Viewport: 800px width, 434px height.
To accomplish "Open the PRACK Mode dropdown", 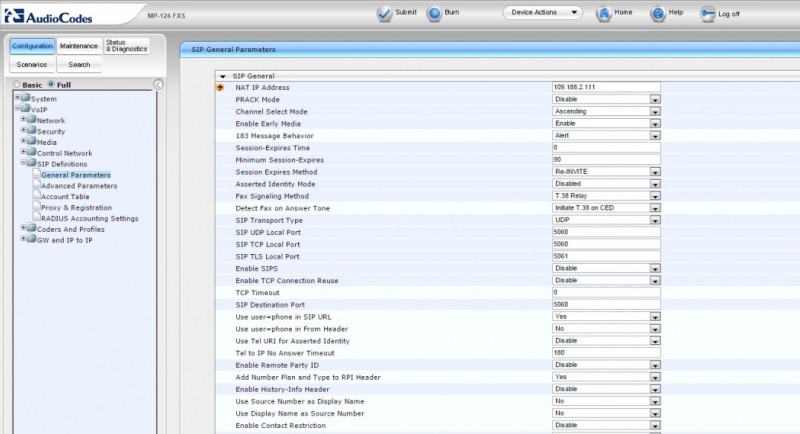I will point(606,99).
